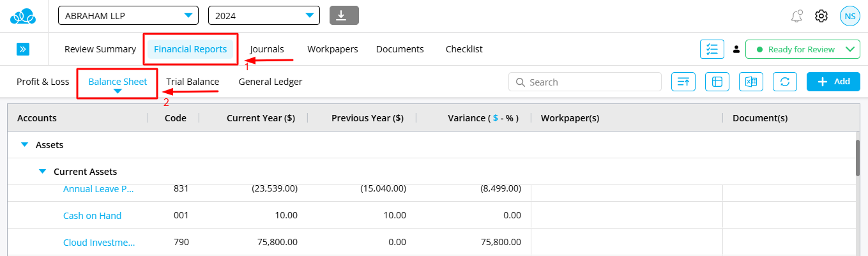
Task: Select the Trial Balance sub-tab
Action: (192, 82)
